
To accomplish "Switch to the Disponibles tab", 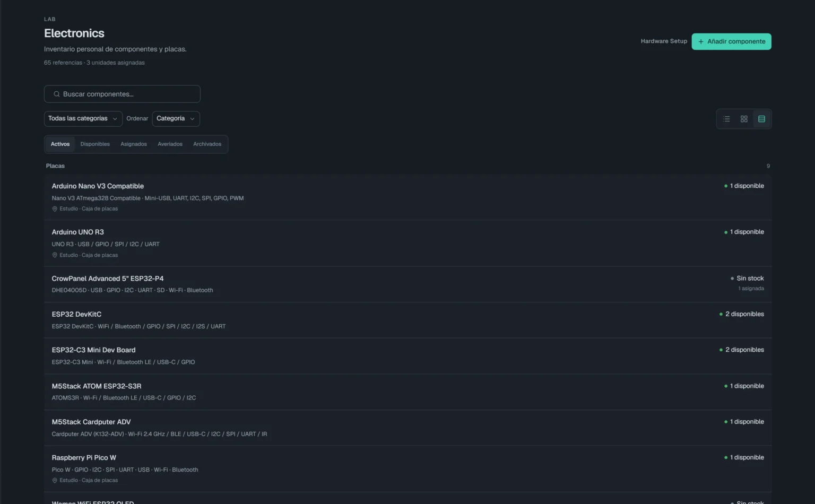I will (x=95, y=144).
